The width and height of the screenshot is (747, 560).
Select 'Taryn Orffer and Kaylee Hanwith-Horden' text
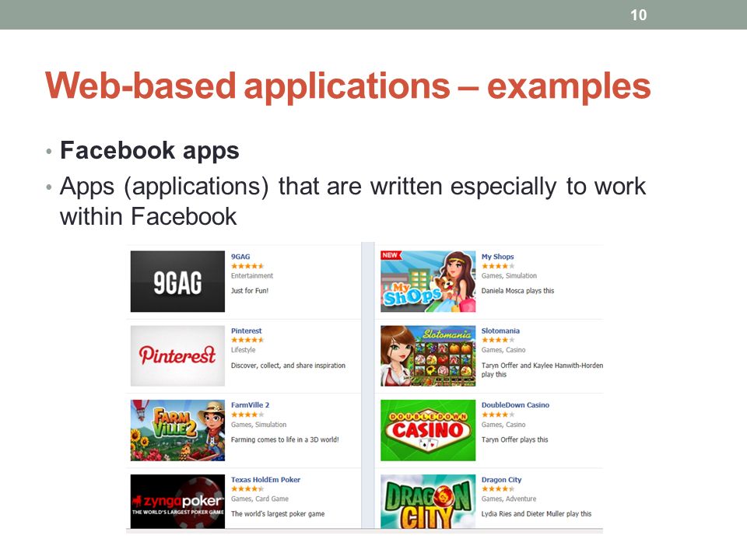[x=542, y=366]
